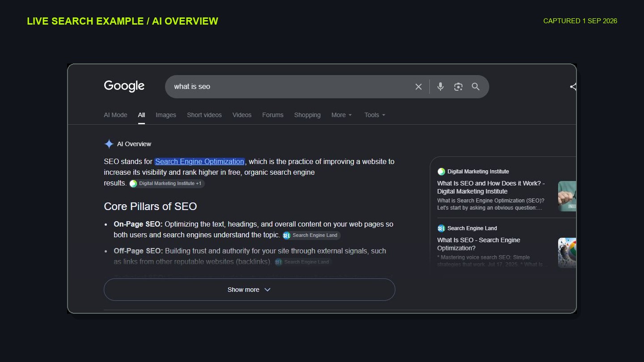Screen dimensions: 644x362
Task: Click the share icon beside the search bar
Action: pyautogui.click(x=573, y=87)
